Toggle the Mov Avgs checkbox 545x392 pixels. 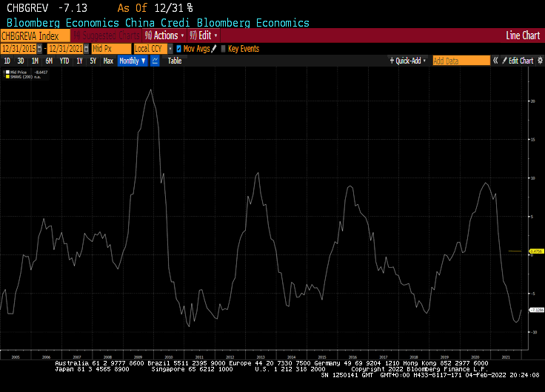[179, 49]
